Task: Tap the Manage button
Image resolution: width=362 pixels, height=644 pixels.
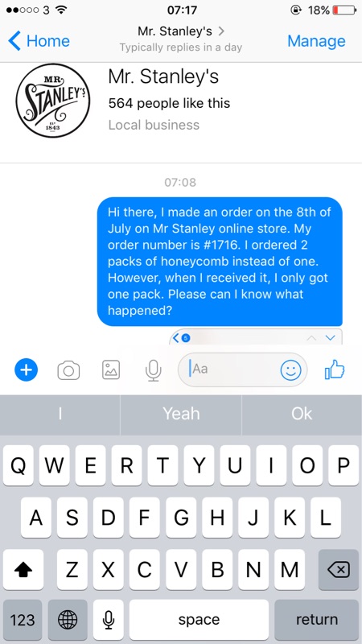Action: point(316,41)
